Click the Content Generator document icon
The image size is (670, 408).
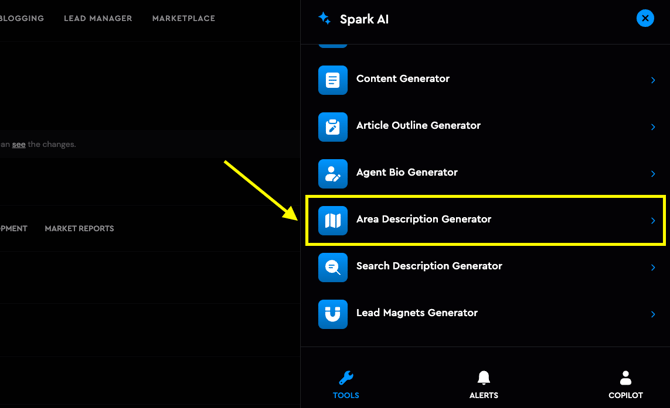click(333, 80)
